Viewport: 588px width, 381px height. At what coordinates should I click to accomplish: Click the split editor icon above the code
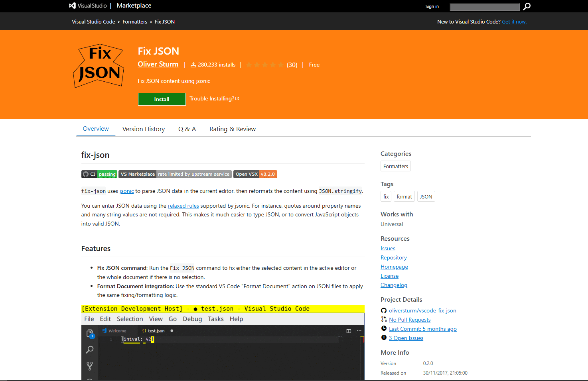coord(348,331)
